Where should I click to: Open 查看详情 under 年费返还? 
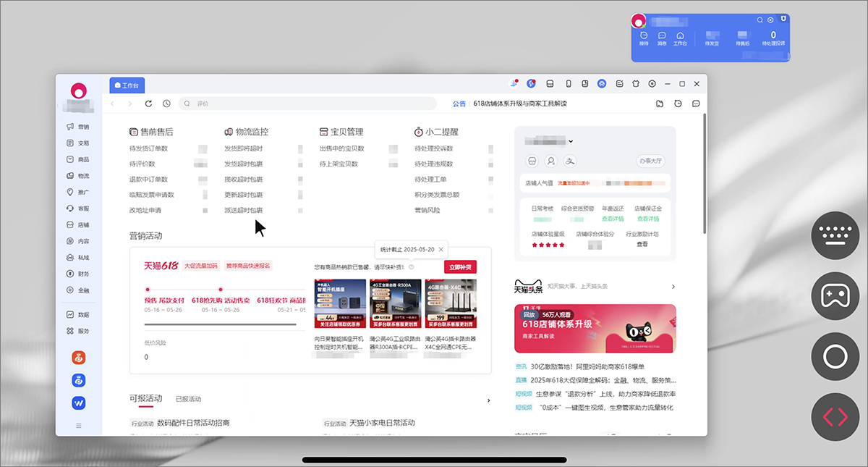pos(613,219)
